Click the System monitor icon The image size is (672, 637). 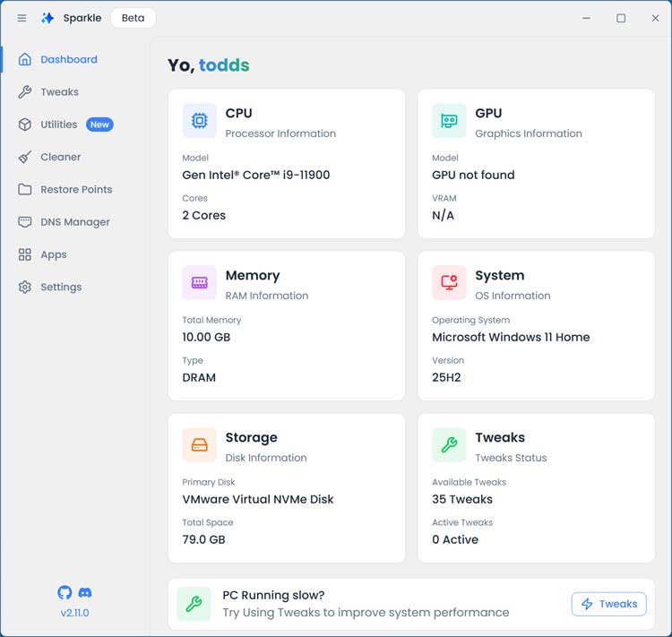pos(449,282)
